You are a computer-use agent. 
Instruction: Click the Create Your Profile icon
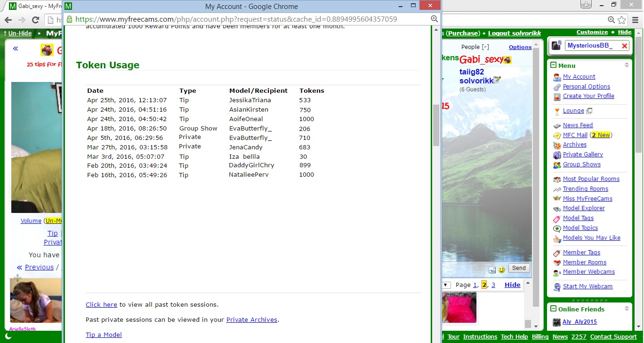click(x=557, y=96)
